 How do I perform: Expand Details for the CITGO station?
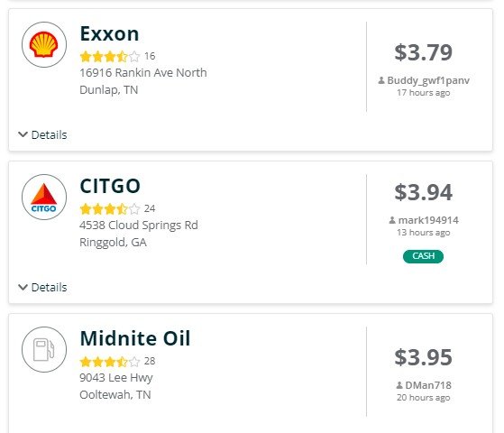click(x=42, y=287)
